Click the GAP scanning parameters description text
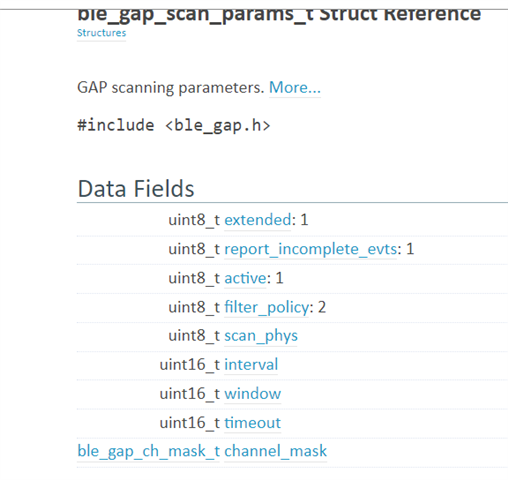 171,88
